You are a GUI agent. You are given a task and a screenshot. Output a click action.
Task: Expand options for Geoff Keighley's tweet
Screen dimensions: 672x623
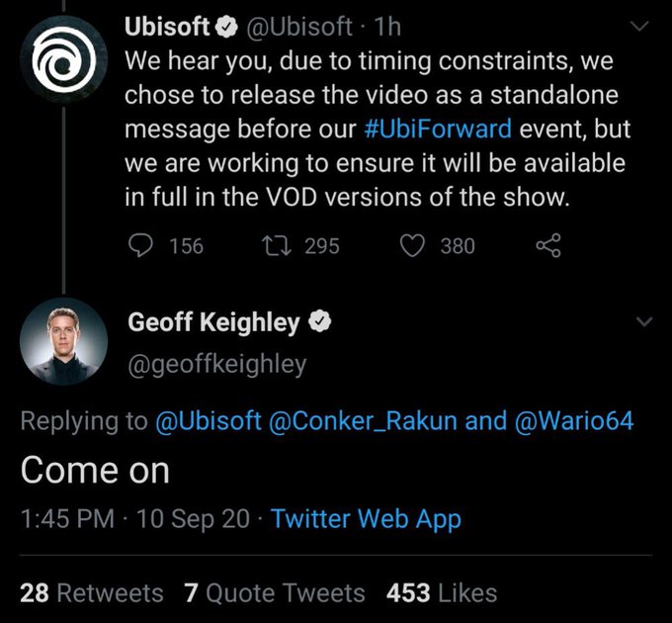(644, 322)
